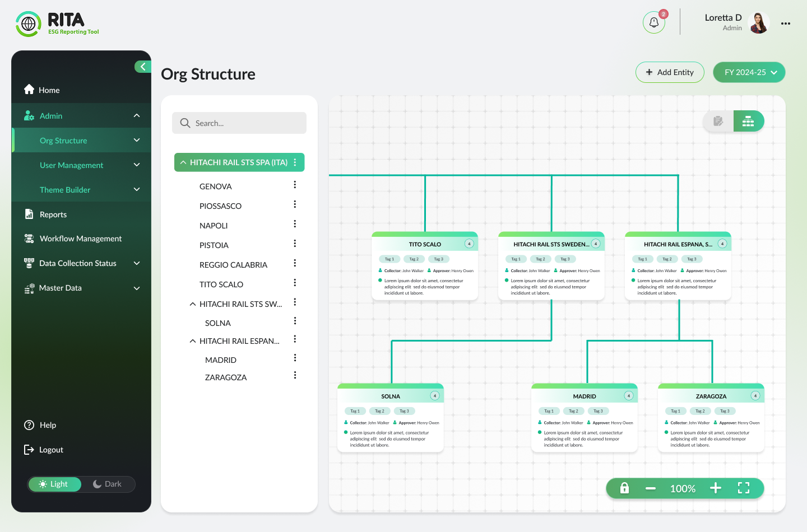Select Tag 3 on the ZARAGOZA card

[725, 411]
